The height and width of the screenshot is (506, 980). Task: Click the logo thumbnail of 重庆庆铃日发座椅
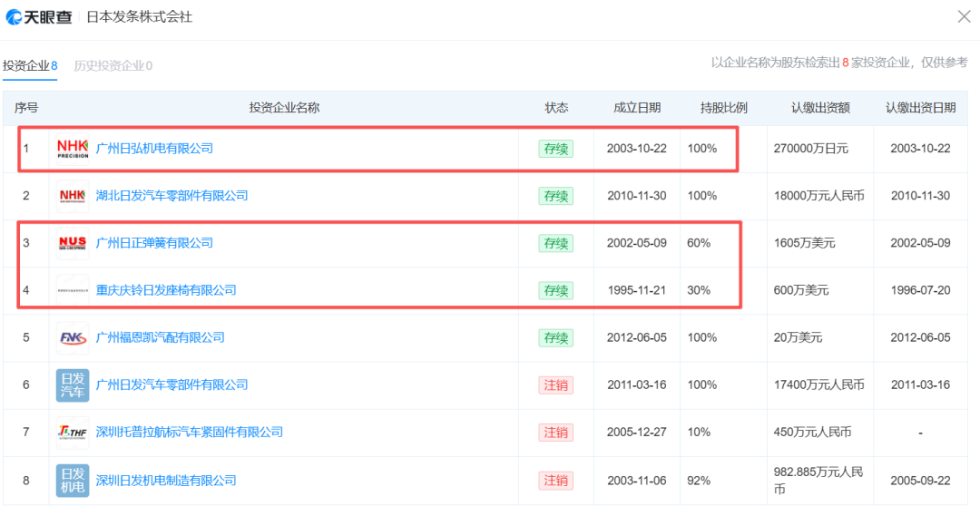[x=73, y=290]
